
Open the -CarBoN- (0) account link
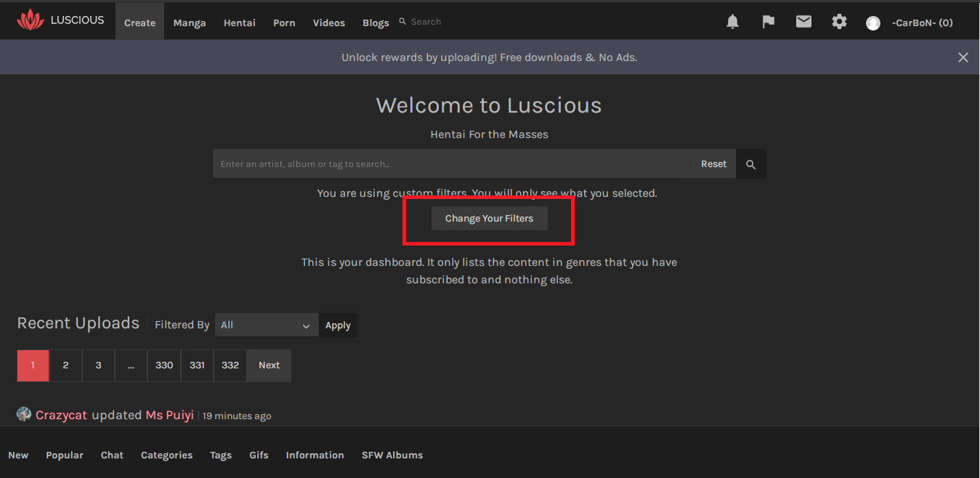point(922,23)
